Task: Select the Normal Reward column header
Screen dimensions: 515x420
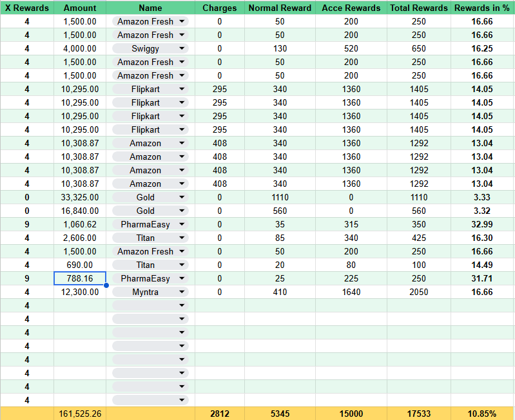Action: pyautogui.click(x=280, y=8)
